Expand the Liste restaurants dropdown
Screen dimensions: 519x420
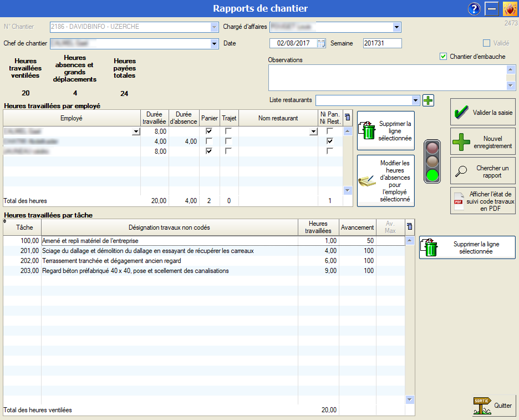point(416,100)
